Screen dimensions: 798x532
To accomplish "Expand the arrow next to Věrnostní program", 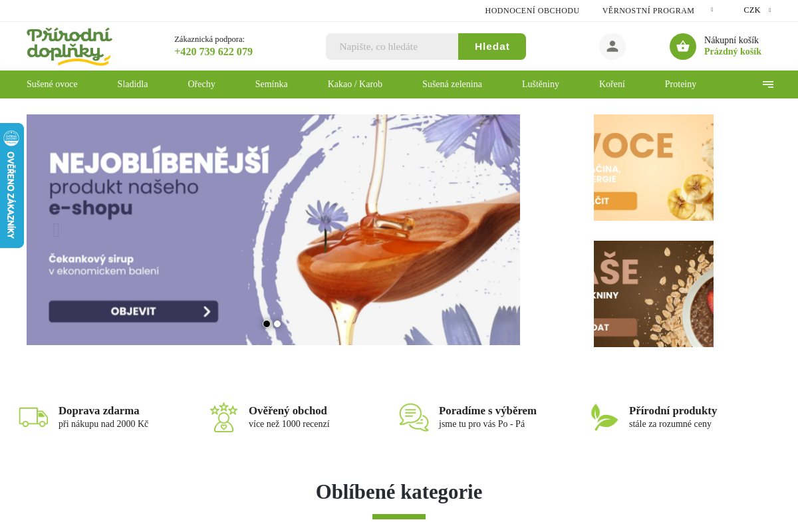I will 712,10.
